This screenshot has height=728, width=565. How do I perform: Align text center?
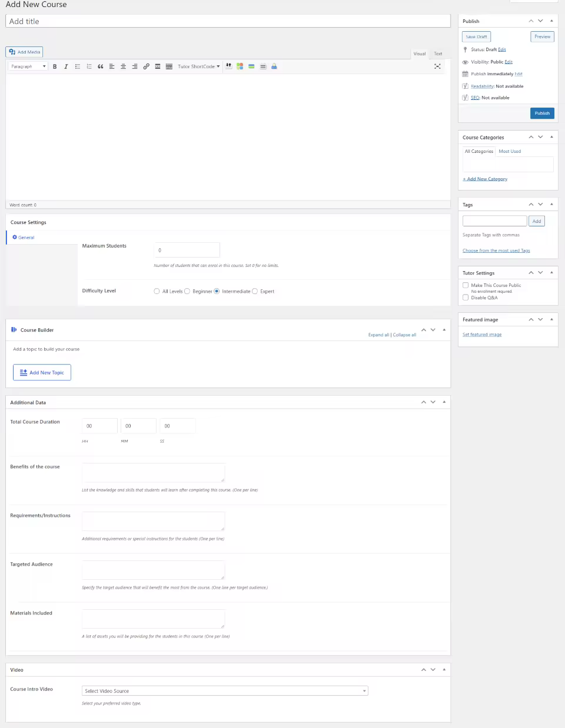click(x=123, y=66)
